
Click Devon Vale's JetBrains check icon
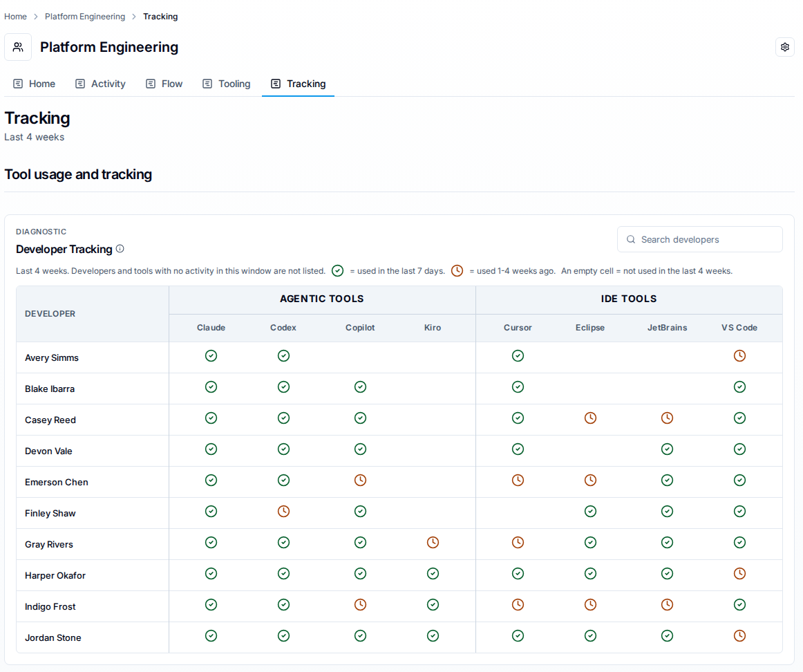pos(667,449)
